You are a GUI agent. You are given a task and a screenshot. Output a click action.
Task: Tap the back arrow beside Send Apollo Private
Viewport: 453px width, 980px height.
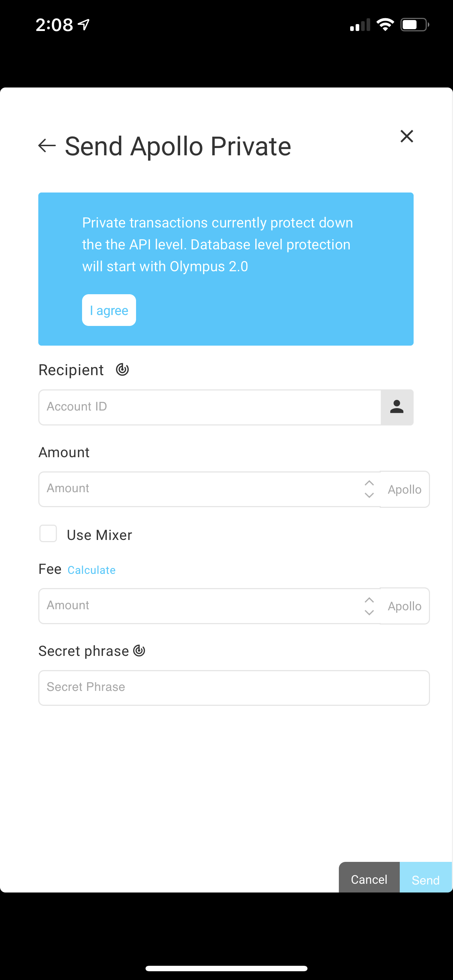47,145
